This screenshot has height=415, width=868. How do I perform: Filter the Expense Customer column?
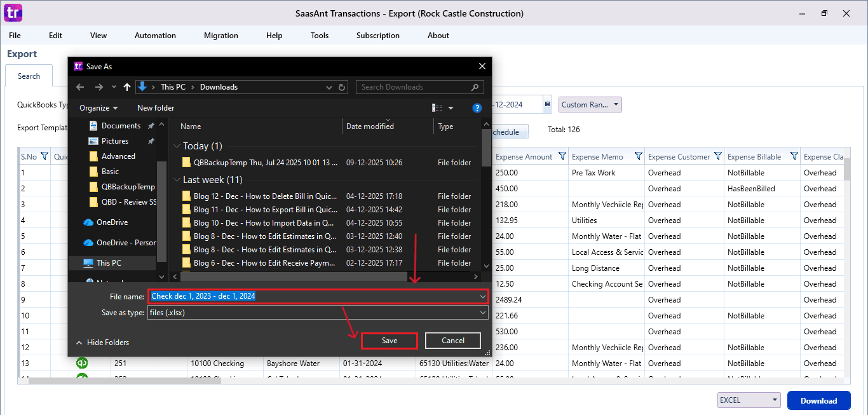click(718, 156)
